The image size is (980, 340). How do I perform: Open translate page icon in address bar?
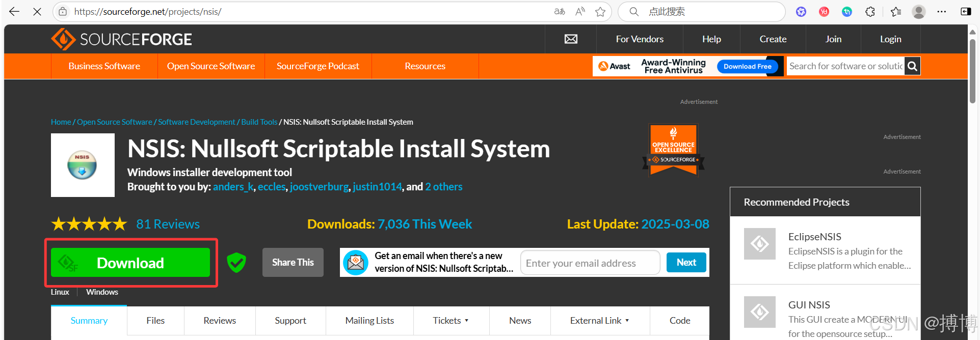coord(560,11)
